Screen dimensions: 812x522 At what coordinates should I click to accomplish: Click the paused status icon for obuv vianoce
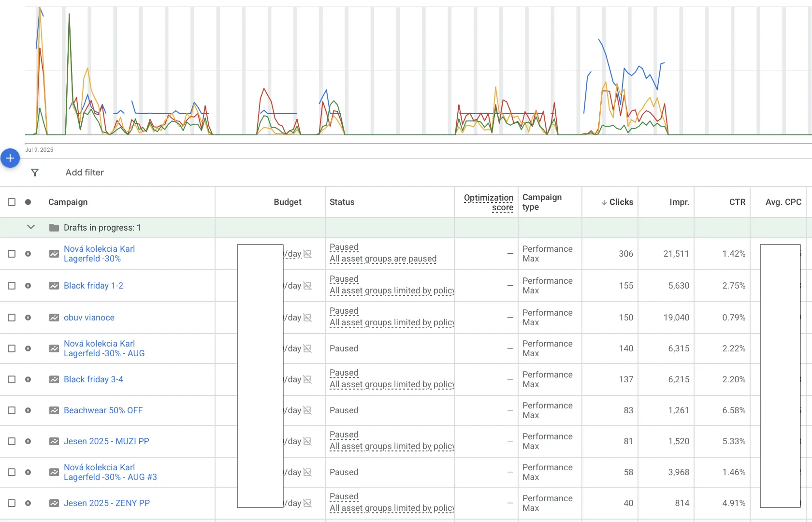(28, 318)
